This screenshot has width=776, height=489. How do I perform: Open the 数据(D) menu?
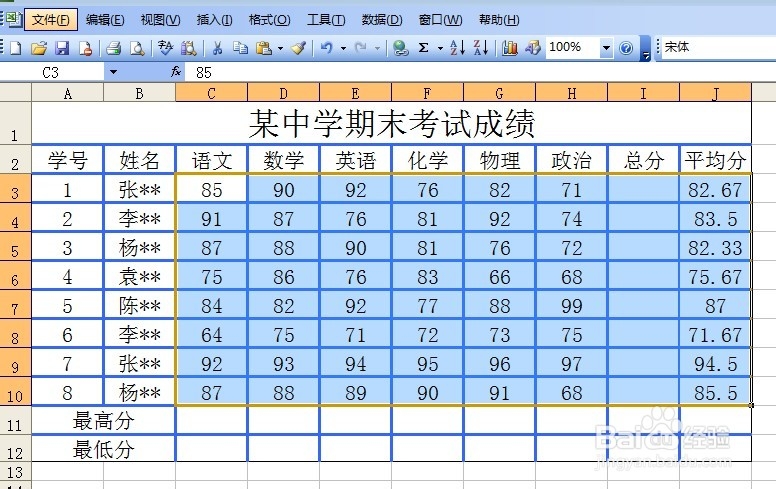[x=382, y=20]
